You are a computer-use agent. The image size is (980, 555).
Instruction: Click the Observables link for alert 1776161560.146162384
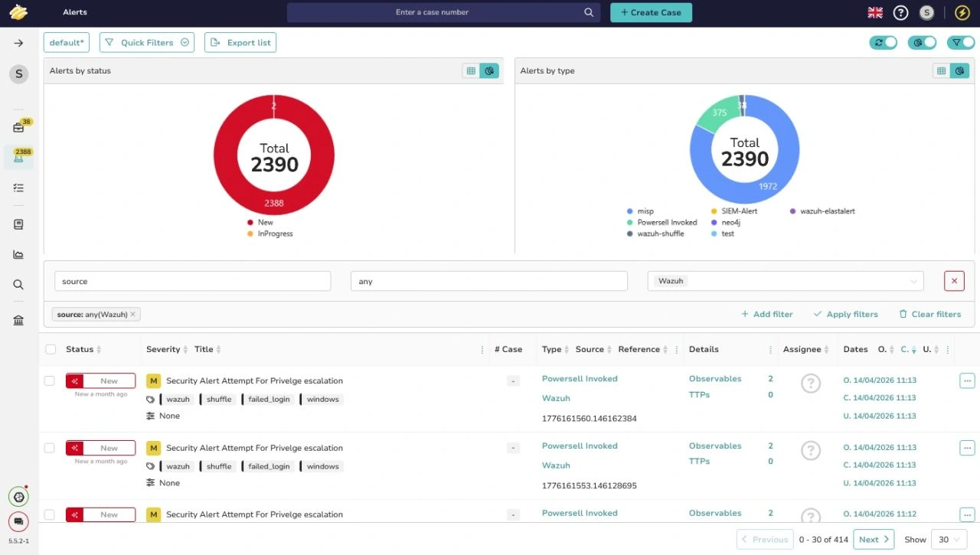point(715,379)
